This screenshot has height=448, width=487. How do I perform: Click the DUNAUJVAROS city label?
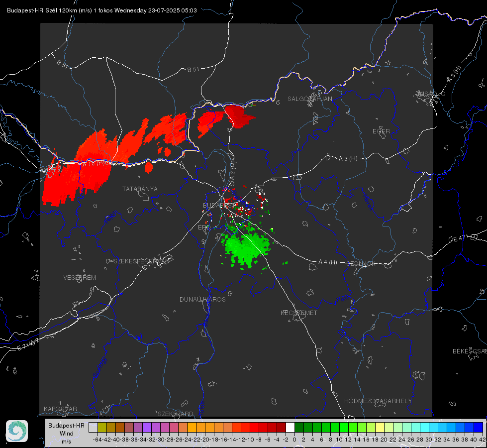pos(202,299)
